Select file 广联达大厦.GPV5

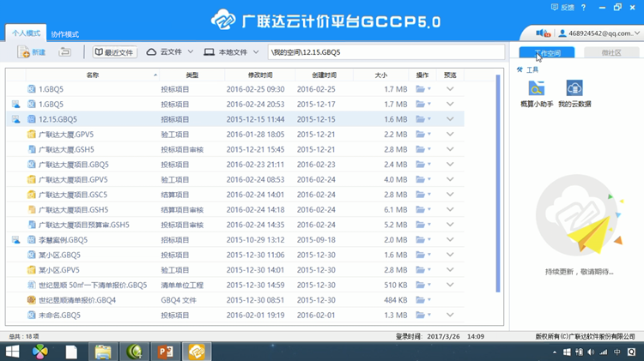pos(66,134)
